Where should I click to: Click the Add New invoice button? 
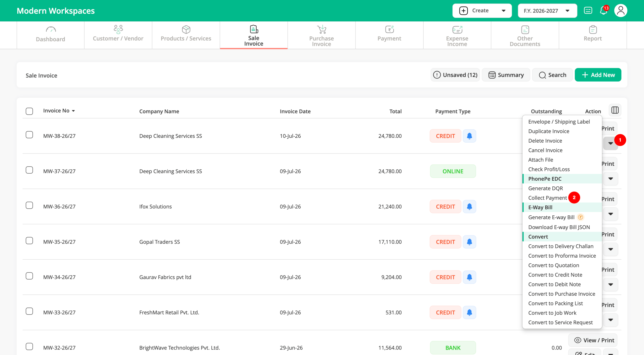(x=598, y=75)
